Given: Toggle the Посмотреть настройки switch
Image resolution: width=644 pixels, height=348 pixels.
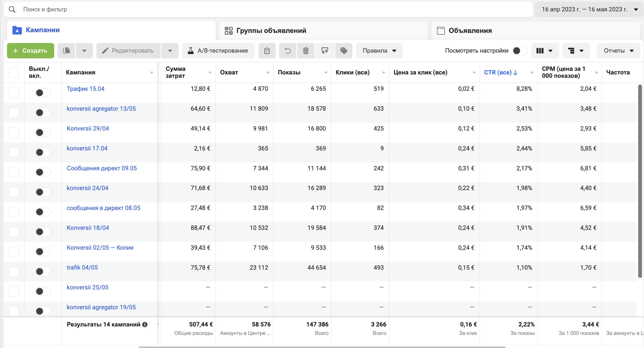Looking at the screenshot, I should [x=519, y=51].
